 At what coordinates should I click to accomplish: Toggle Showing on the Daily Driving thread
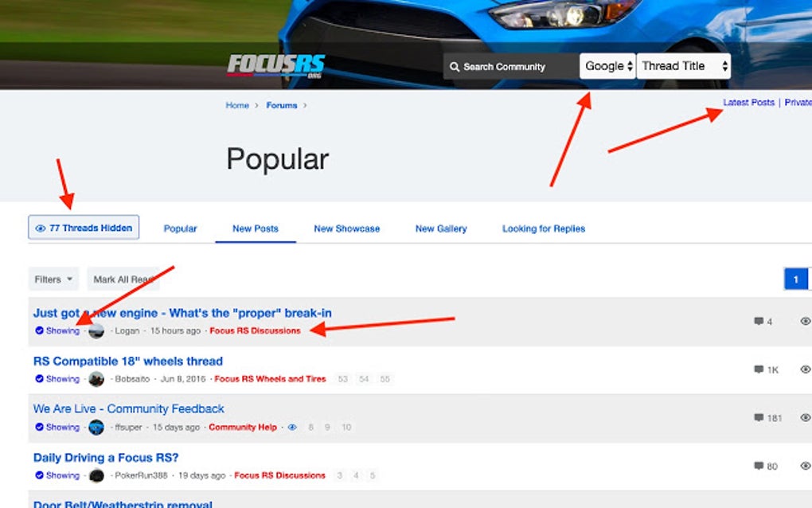coord(57,475)
